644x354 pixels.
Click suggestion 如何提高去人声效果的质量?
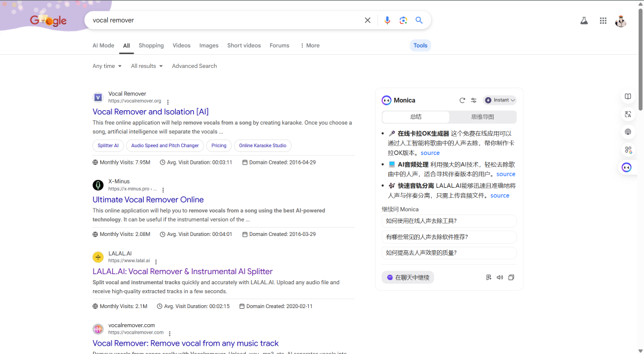point(449,253)
